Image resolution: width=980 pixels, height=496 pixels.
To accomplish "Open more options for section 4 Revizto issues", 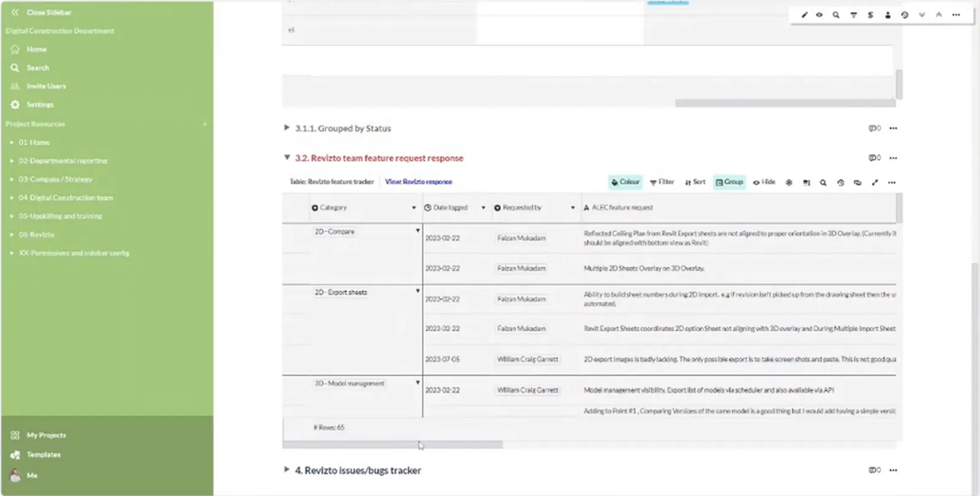I will click(x=893, y=470).
